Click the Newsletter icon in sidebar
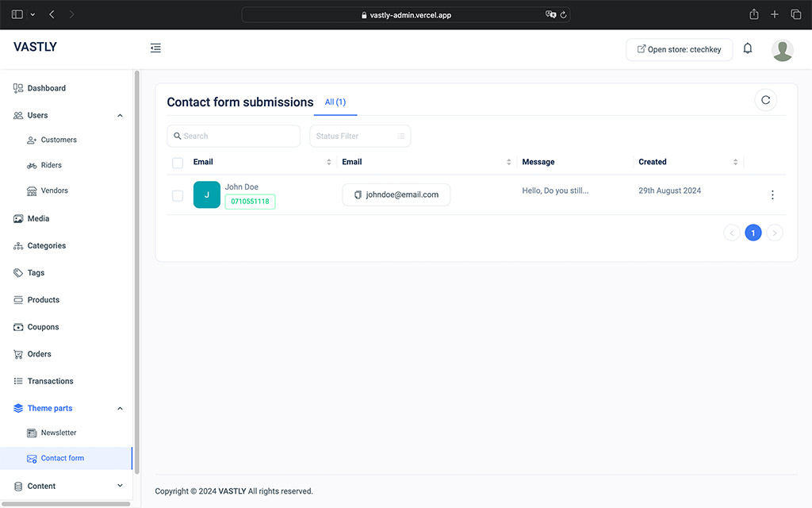This screenshot has height=508, width=812. click(x=32, y=433)
